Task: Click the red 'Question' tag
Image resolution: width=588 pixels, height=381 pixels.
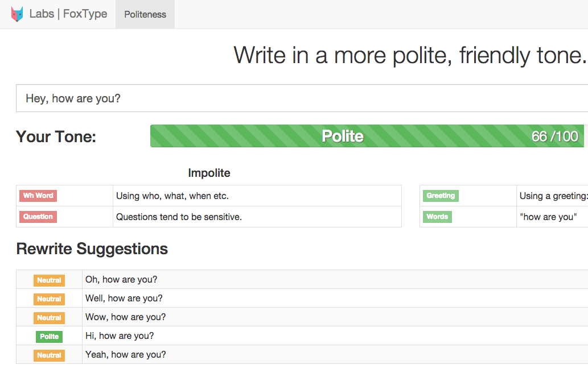Action: [x=38, y=217]
